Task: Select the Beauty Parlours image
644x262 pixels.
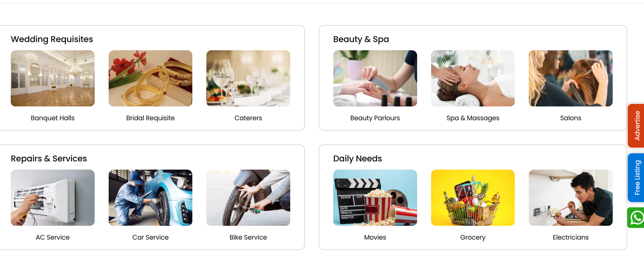Action: click(375, 78)
